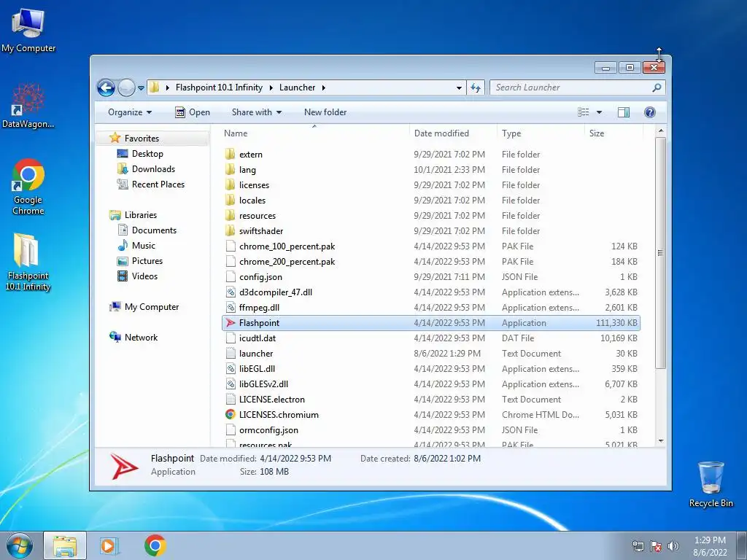Select icudtl.dat file
This screenshot has height=560, width=747.
[x=258, y=338]
